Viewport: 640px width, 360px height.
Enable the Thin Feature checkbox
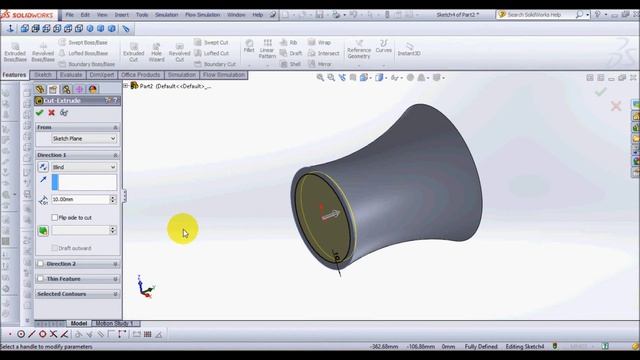(40, 279)
